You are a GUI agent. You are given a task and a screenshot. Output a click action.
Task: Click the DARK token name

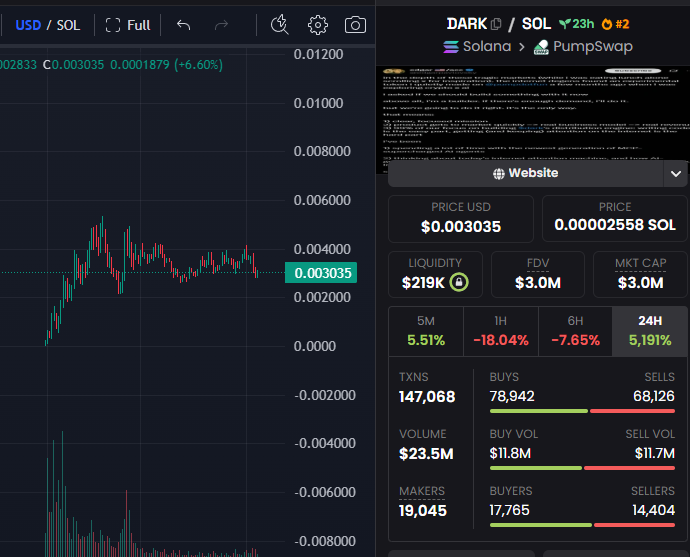(467, 24)
